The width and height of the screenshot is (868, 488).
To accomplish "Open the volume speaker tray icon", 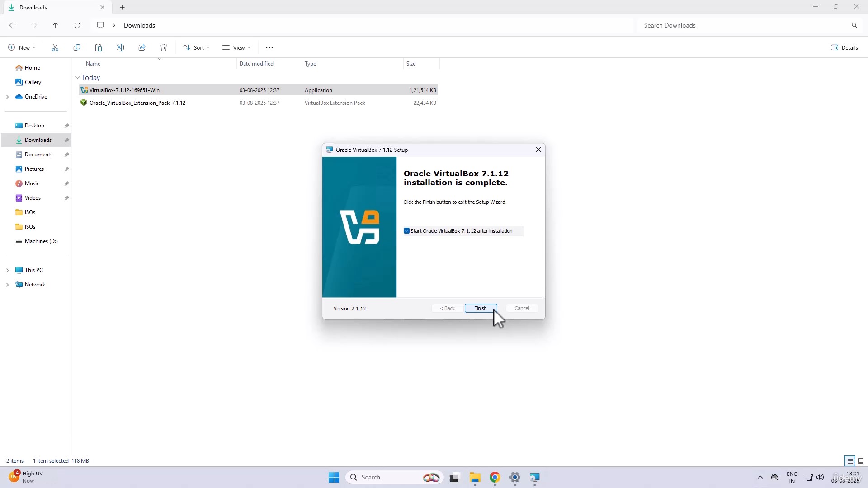I will (x=820, y=477).
